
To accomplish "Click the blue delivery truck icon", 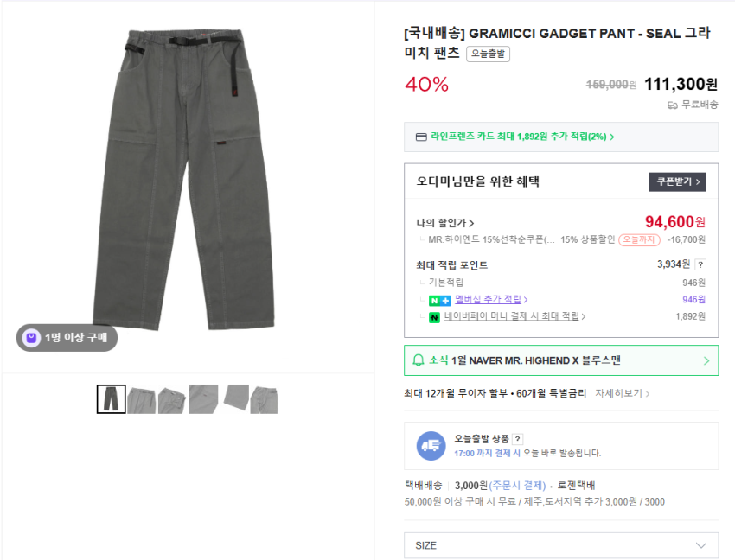I will click(431, 445).
